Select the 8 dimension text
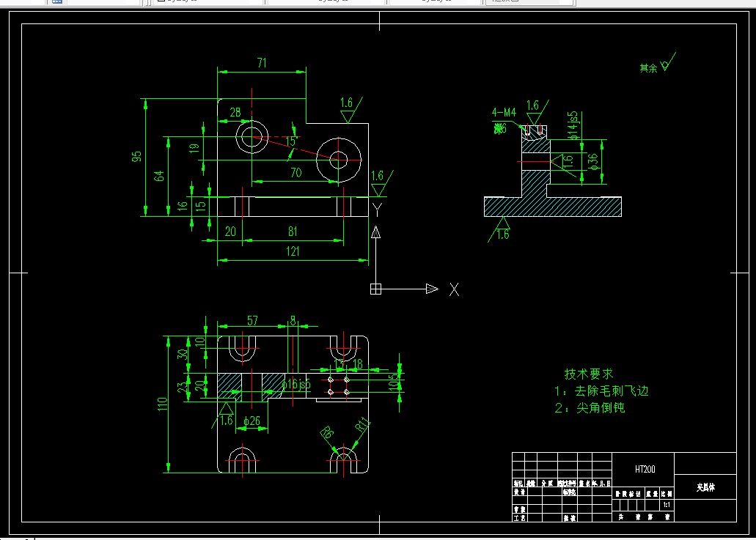This screenshot has width=756, height=540. point(293,320)
